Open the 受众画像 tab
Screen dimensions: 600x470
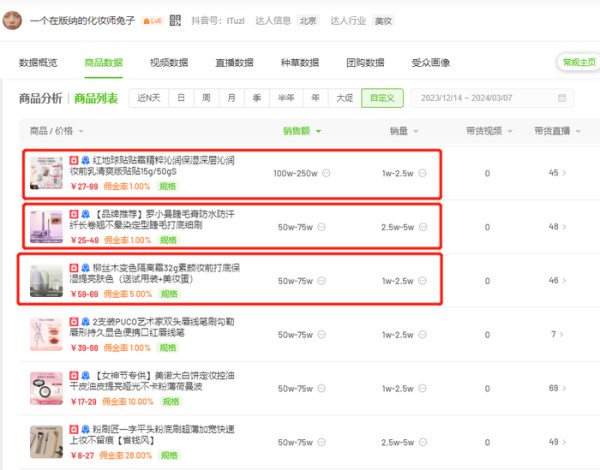[x=431, y=63]
